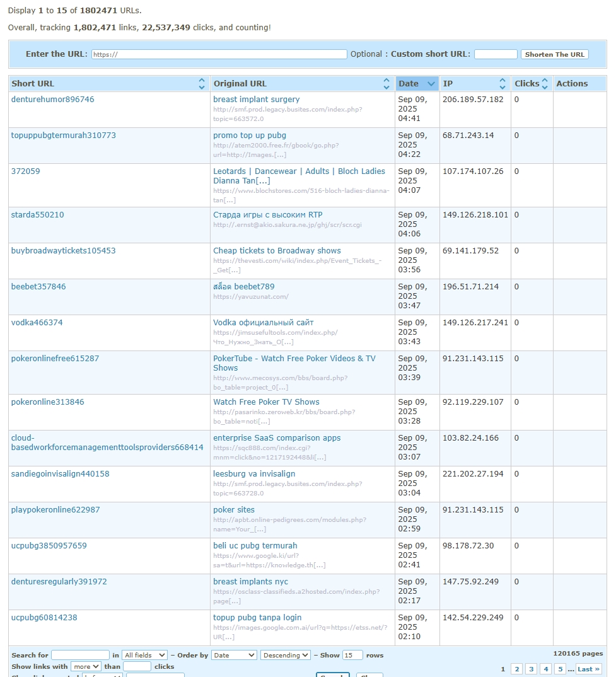Open short URL ucpubg60814238
The width and height of the screenshot is (616, 677).
pos(44,617)
